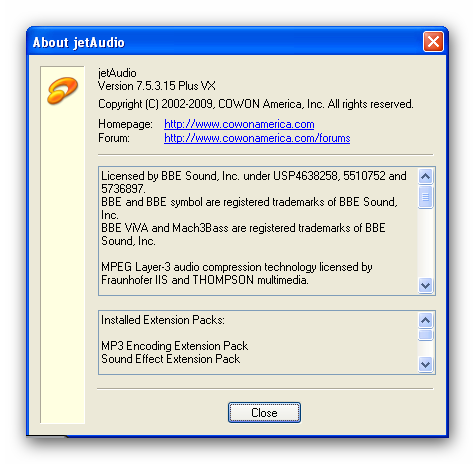This screenshot has width=475, height=464.
Task: Click the Installed Extension Packs heading
Action: (x=163, y=320)
